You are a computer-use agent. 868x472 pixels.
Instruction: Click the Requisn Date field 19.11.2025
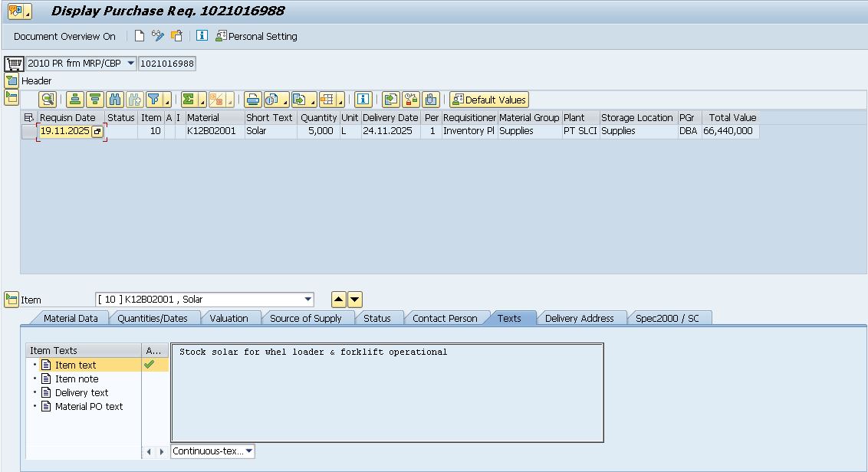pyautogui.click(x=64, y=131)
